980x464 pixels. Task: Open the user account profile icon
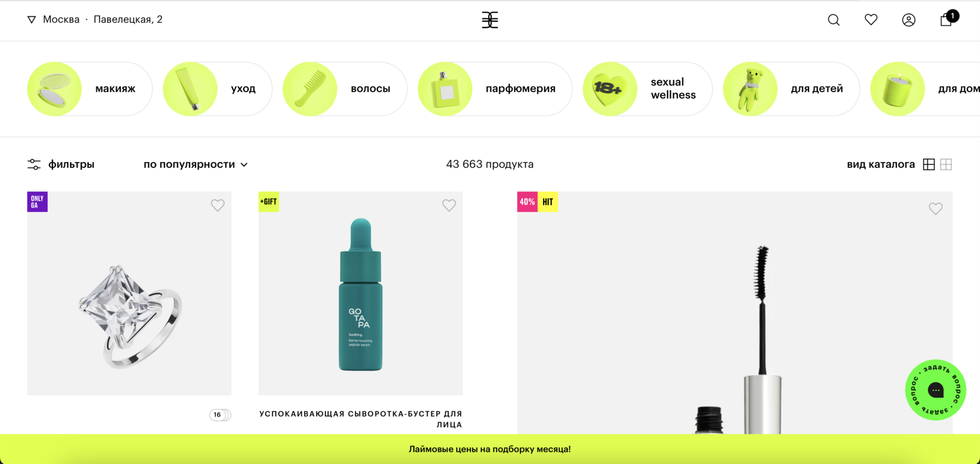tap(909, 20)
